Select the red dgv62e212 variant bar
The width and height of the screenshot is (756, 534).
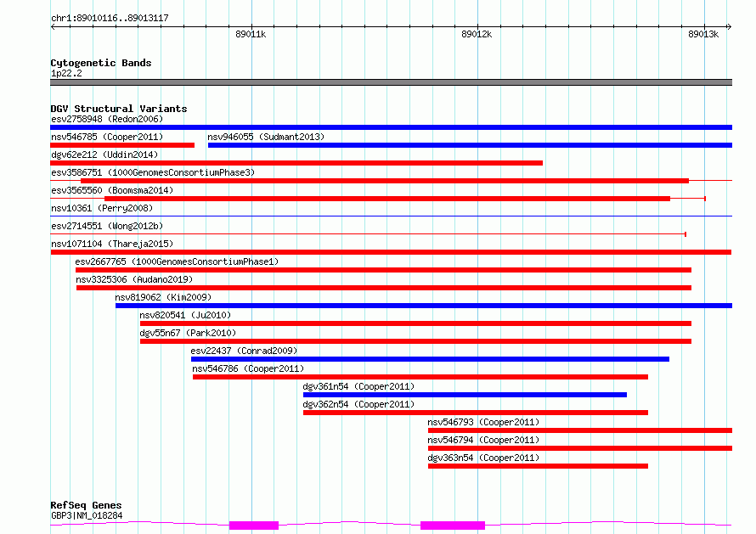[296, 163]
